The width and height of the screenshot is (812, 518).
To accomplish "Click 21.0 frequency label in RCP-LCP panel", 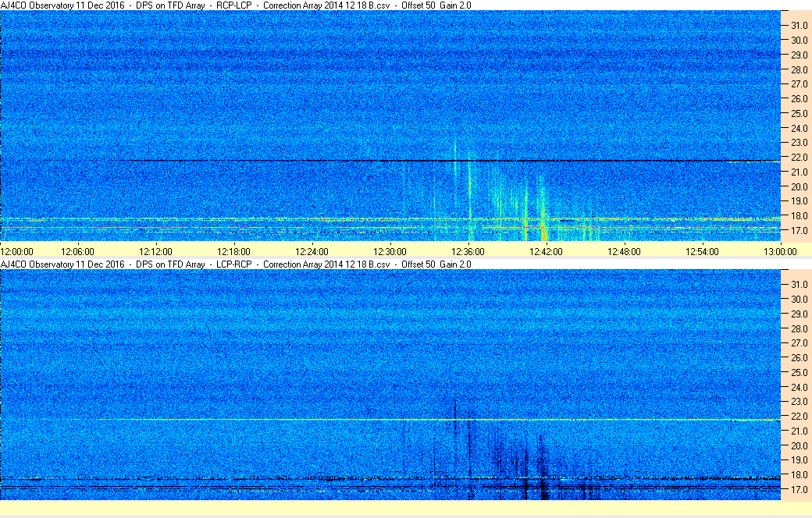I will 799,172.
